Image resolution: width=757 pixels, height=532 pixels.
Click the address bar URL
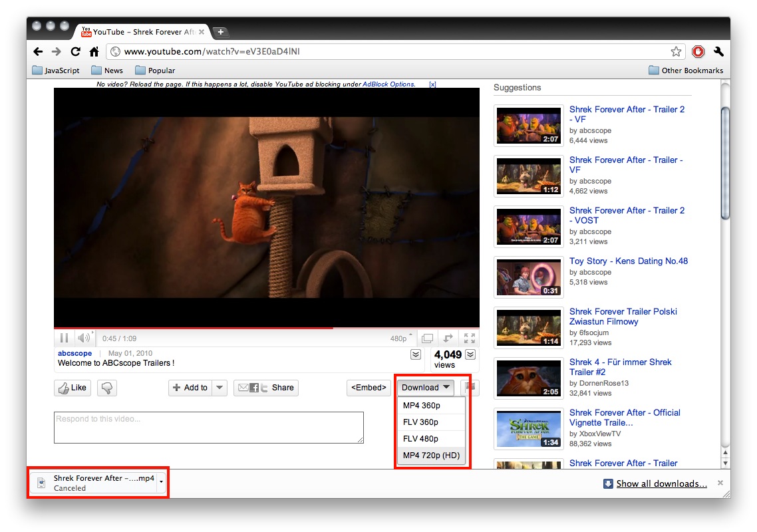pos(212,52)
